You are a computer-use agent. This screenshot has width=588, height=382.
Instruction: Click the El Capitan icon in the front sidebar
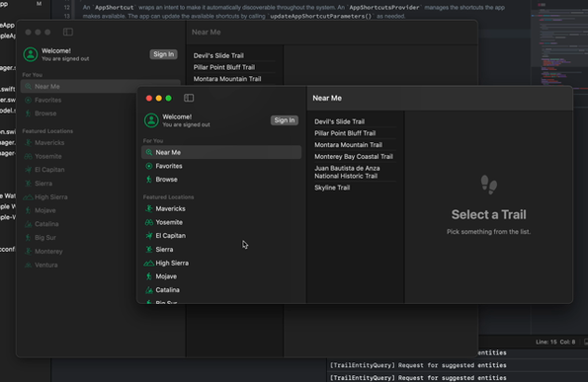pyautogui.click(x=149, y=236)
